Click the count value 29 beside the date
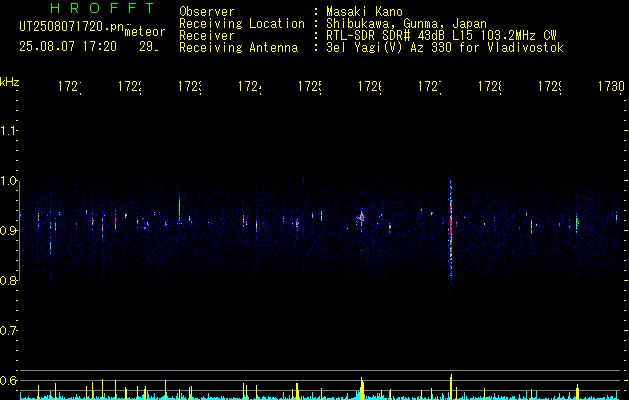 (x=149, y=47)
